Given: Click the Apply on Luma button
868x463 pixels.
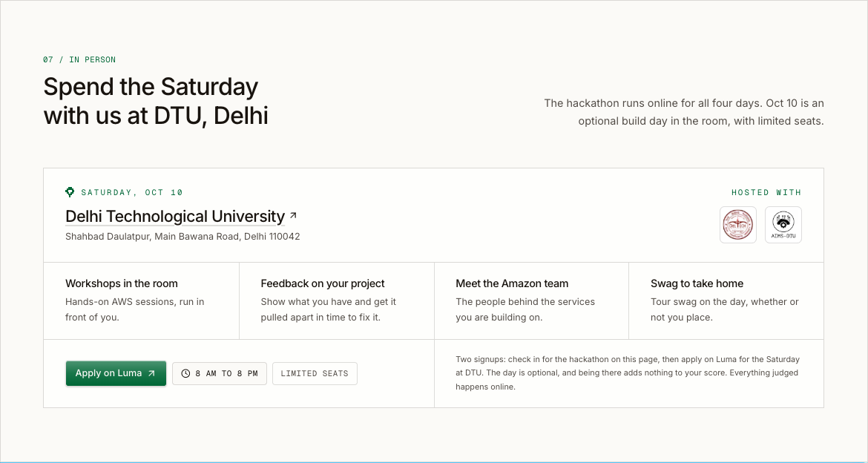Looking at the screenshot, I should [116, 373].
